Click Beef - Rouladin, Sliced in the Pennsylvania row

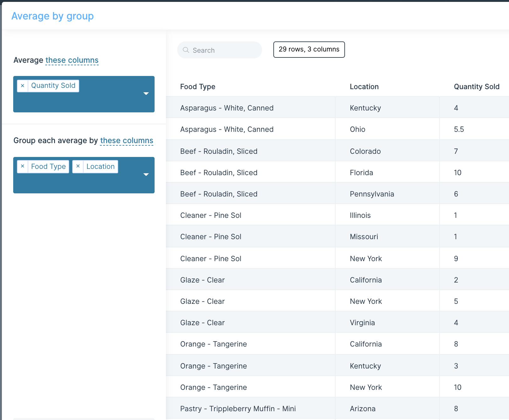219,194
